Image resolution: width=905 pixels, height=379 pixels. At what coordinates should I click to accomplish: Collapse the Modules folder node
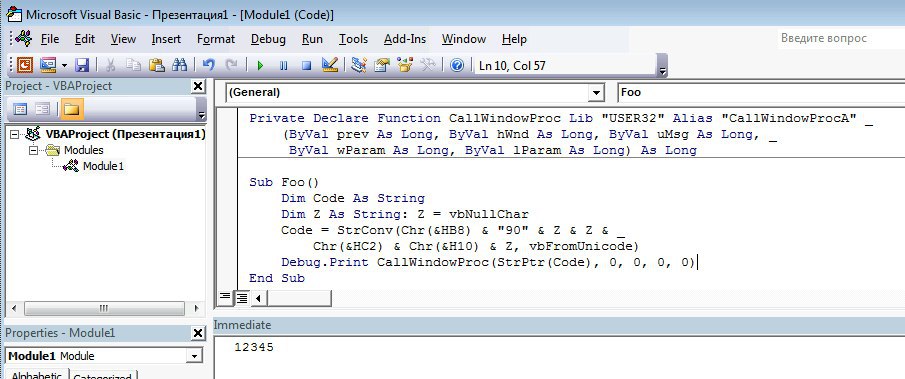(x=33, y=150)
